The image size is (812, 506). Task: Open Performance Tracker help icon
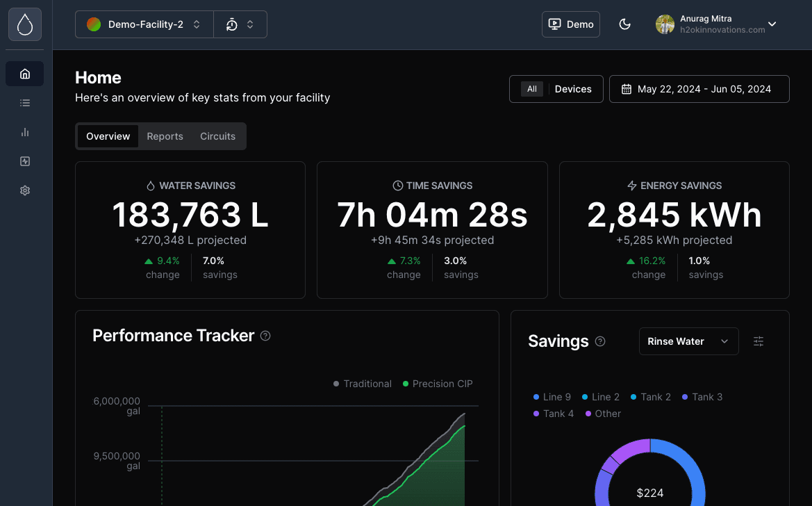tap(265, 336)
